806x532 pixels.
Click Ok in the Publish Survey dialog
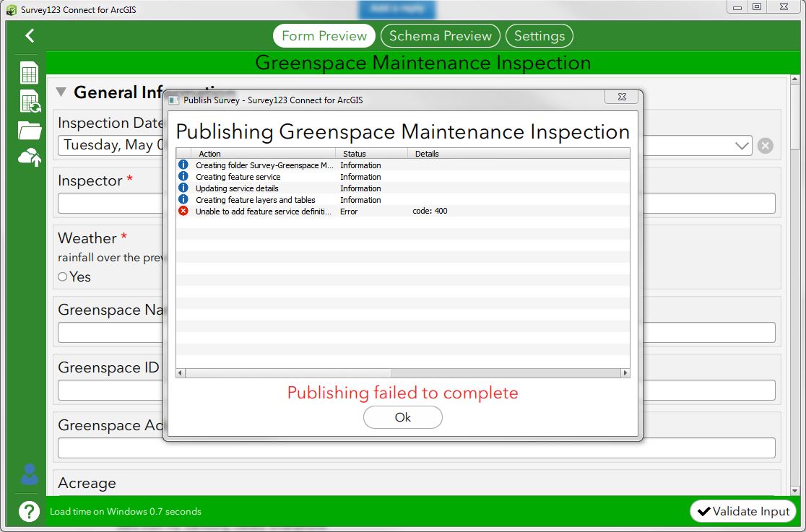pos(403,417)
